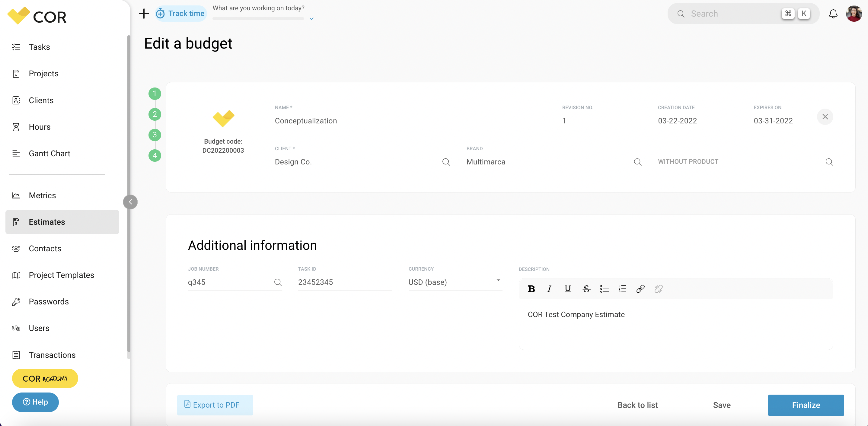Click the working-on-today input bar
Image resolution: width=868 pixels, height=426 pixels.
258,18
